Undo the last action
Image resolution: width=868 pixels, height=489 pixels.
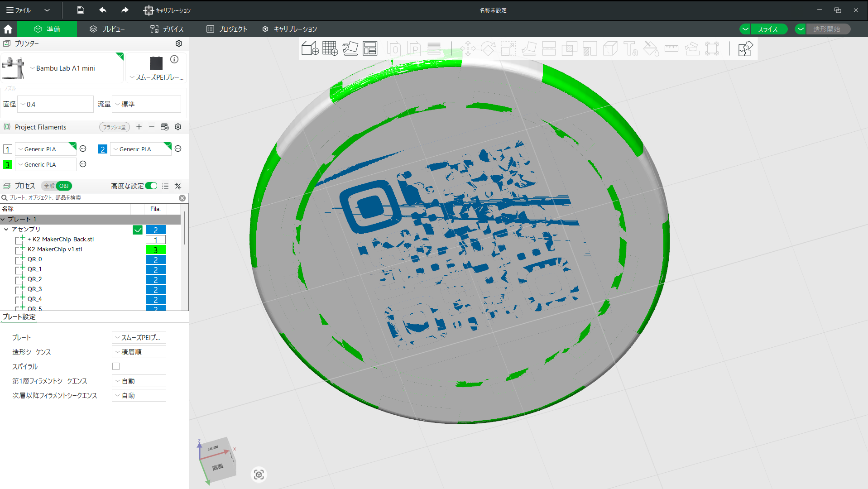coord(103,10)
